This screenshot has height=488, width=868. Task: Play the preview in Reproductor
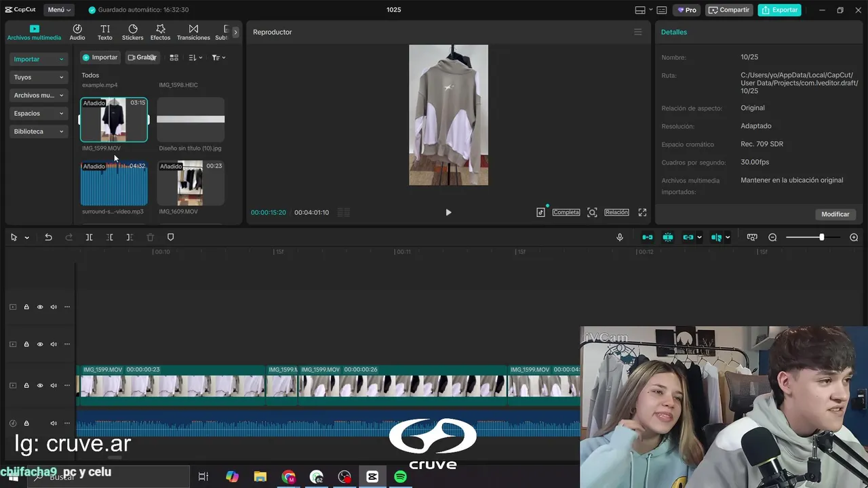tap(448, 212)
